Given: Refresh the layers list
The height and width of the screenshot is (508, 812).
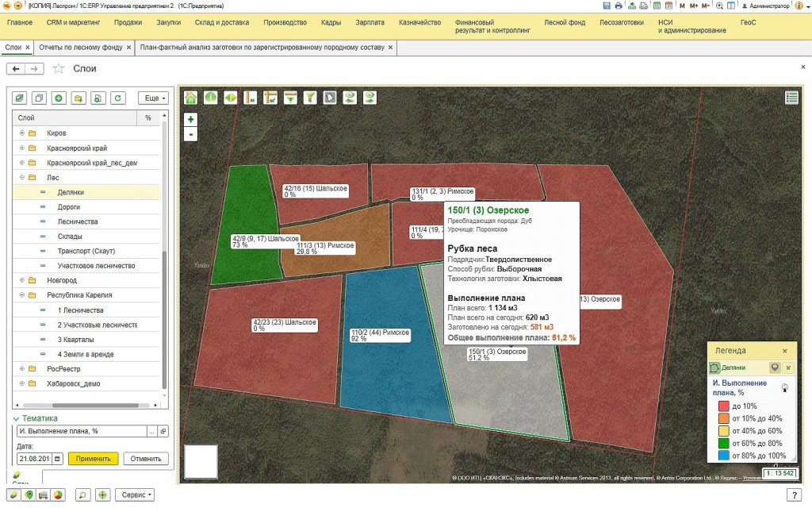Looking at the screenshot, I should (118, 98).
